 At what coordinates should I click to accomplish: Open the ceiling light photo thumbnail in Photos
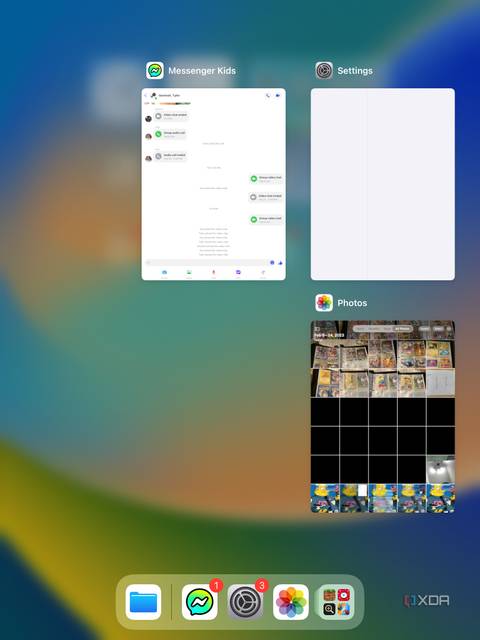tap(440, 469)
